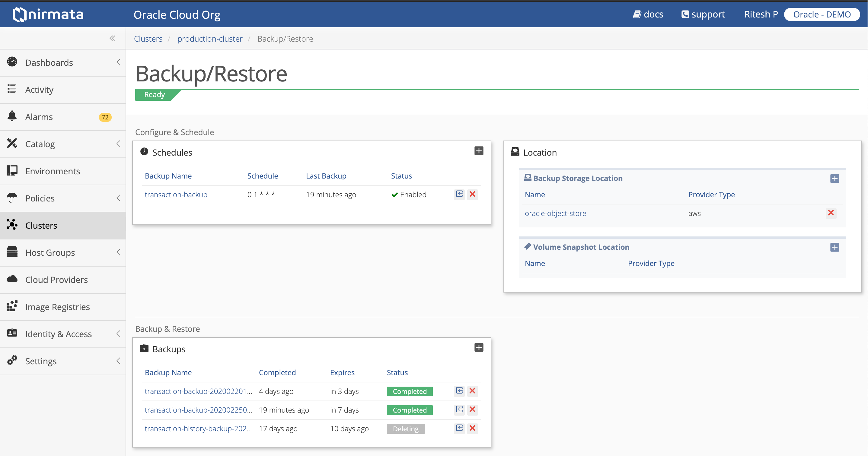Click the green Ready progress bar

click(155, 94)
